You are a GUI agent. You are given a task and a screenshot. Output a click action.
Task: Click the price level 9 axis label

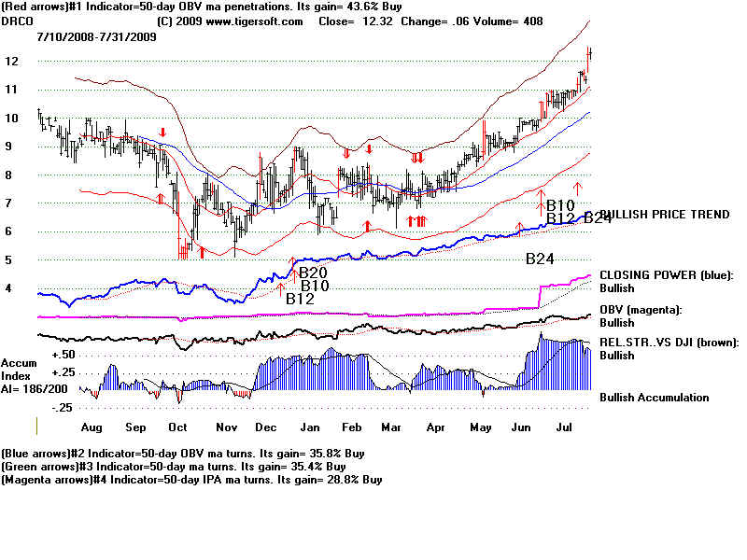pyautogui.click(x=8, y=147)
